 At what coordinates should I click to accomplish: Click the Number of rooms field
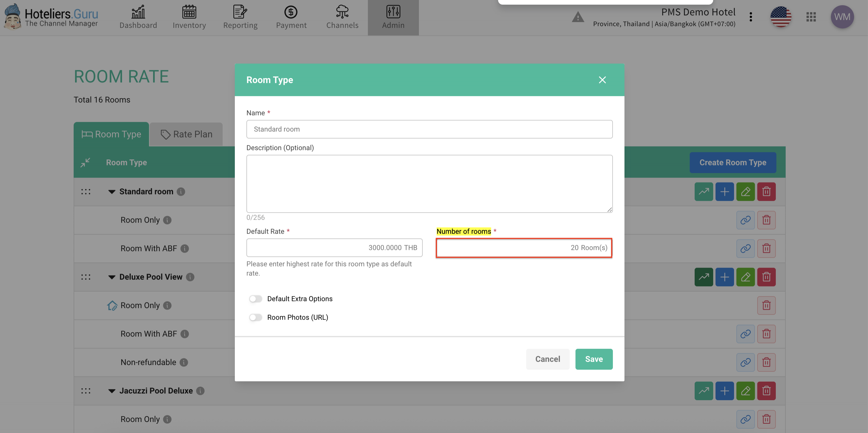524,248
